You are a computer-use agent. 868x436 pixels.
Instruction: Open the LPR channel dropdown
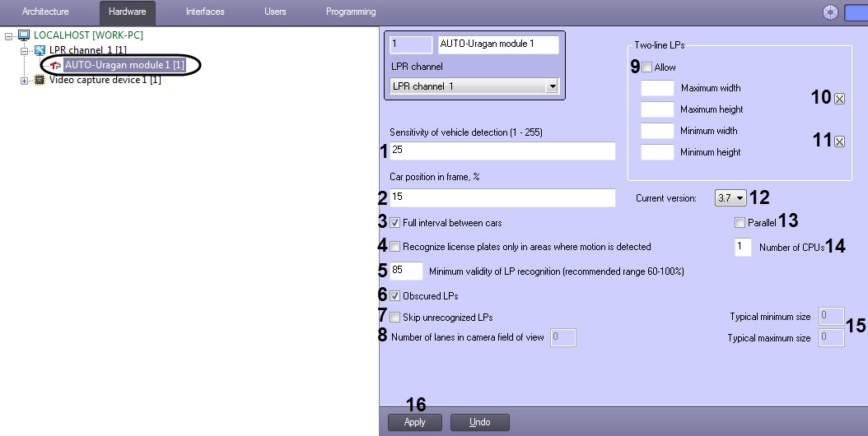(552, 86)
